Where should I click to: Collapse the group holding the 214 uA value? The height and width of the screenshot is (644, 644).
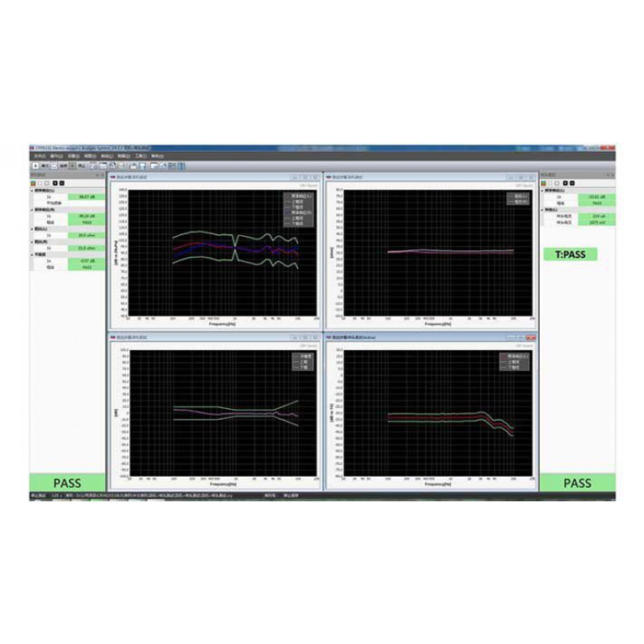(542, 210)
